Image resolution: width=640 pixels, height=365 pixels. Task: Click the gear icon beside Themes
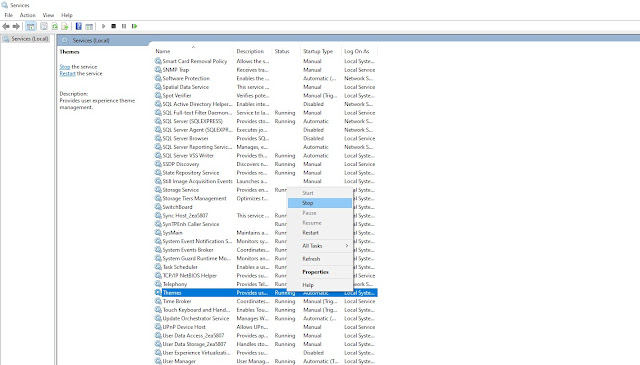(x=158, y=292)
